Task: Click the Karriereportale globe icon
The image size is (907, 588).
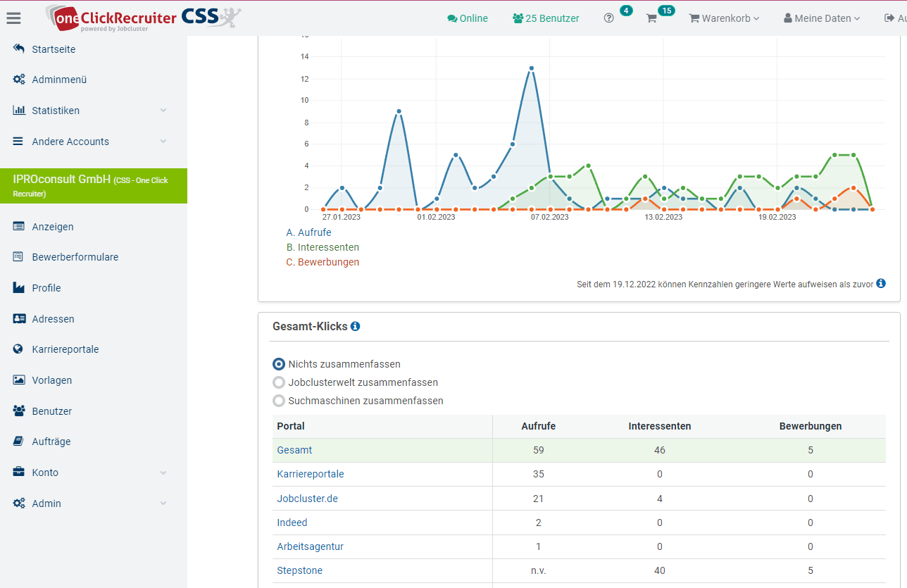Action: [x=18, y=349]
